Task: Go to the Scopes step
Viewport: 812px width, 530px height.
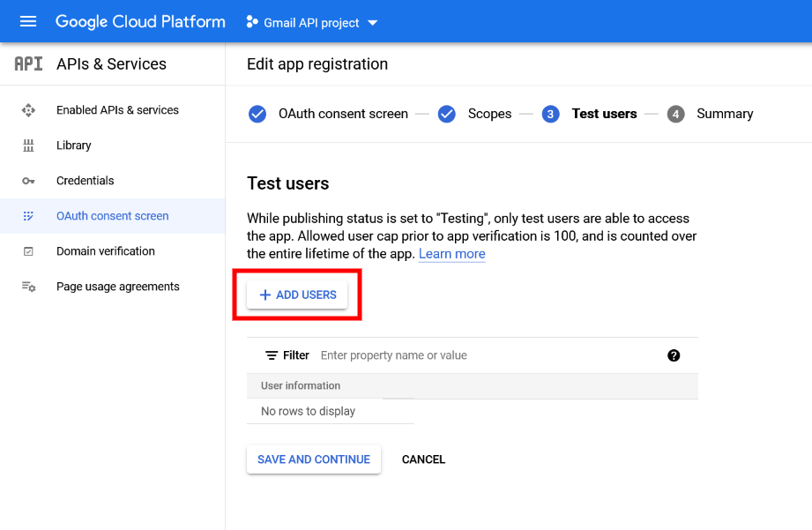Action: click(x=488, y=114)
